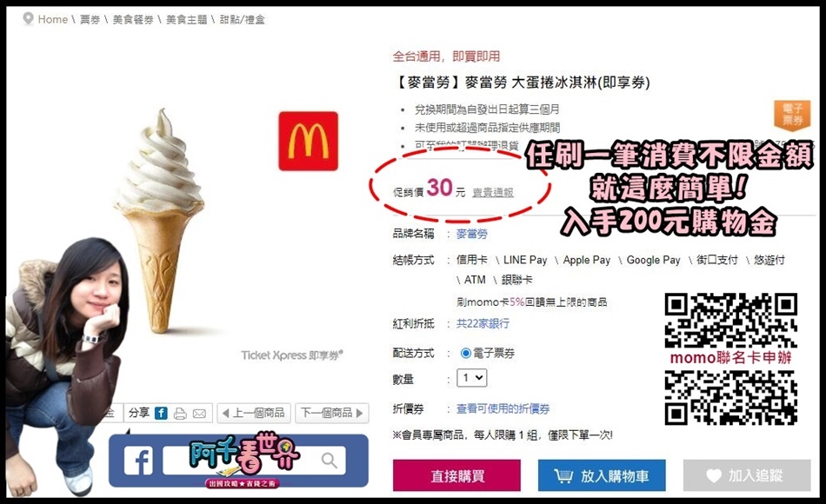Click the 直接購買 button
This screenshot has width=826, height=504.
coord(456,475)
